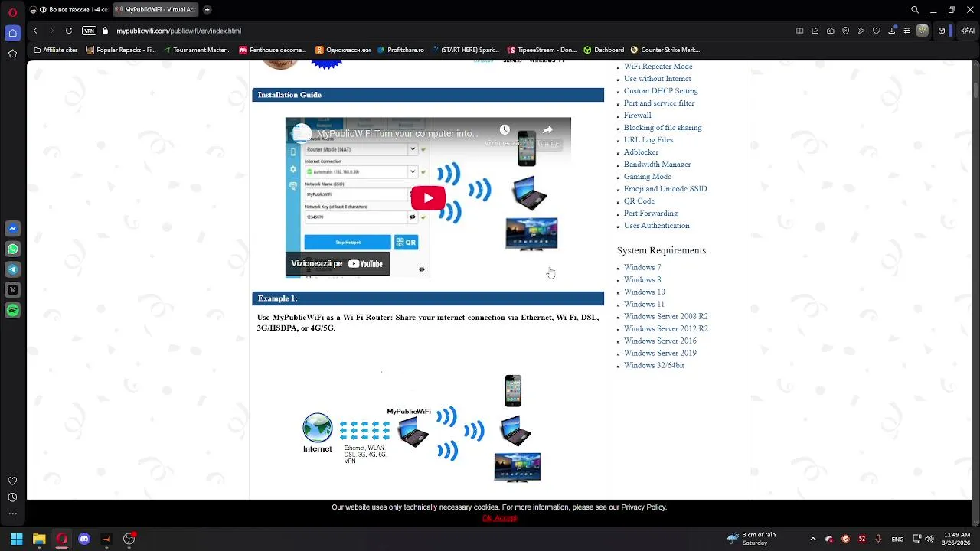This screenshot has height=551, width=980.
Task: Open WhatsApp in the Opera sidebar
Action: click(12, 249)
